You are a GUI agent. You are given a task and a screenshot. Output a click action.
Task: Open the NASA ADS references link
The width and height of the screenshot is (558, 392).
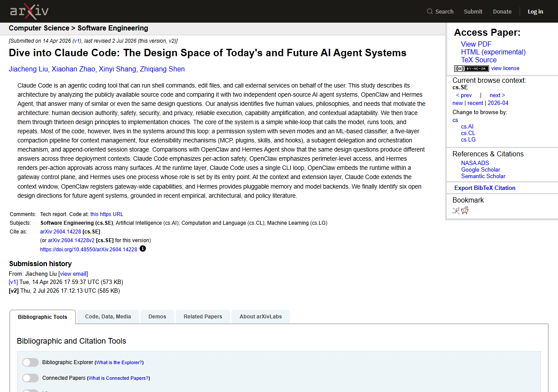(475, 163)
